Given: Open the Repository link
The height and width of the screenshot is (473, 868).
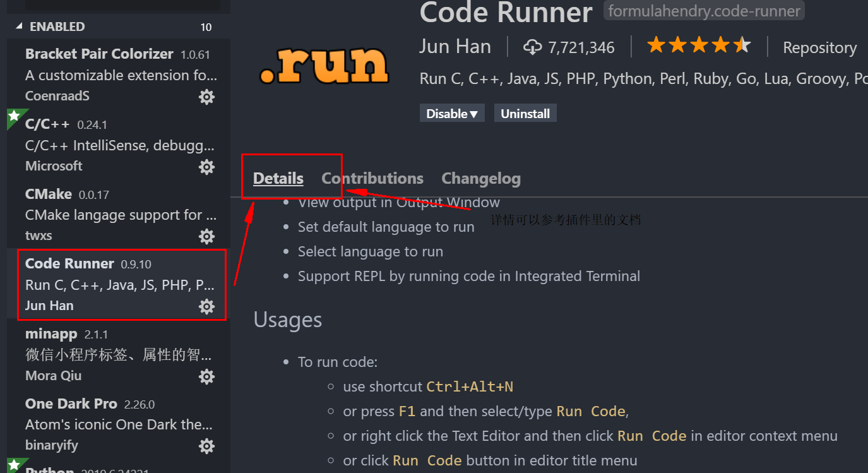Looking at the screenshot, I should [819, 48].
